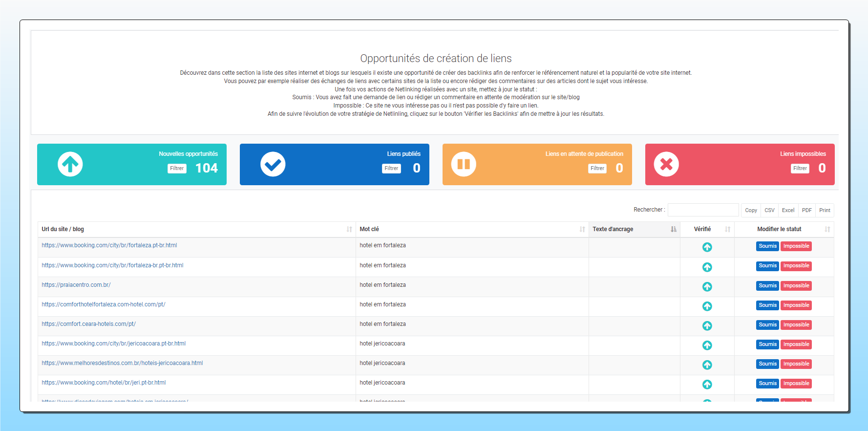
Task: Sort by Texte d'ancrage column
Action: (x=674, y=229)
